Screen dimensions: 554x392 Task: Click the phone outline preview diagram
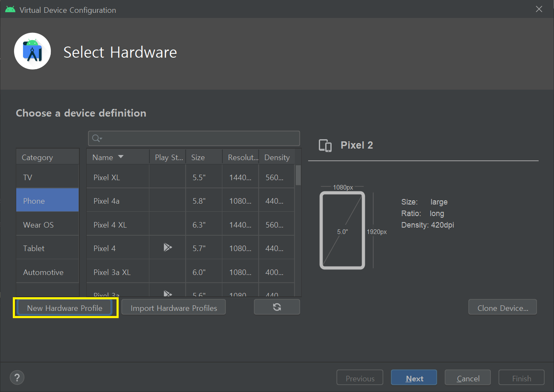click(x=342, y=231)
